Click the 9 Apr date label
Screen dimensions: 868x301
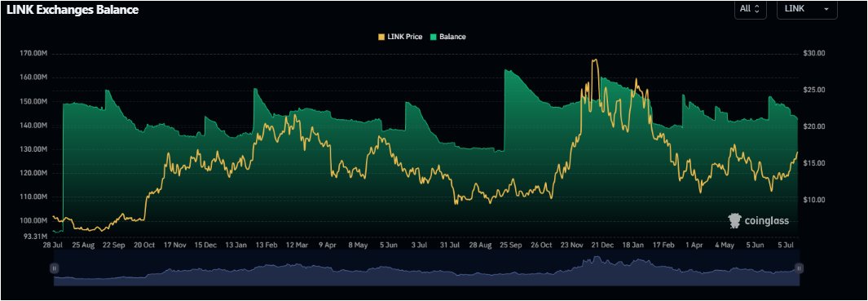328,245
